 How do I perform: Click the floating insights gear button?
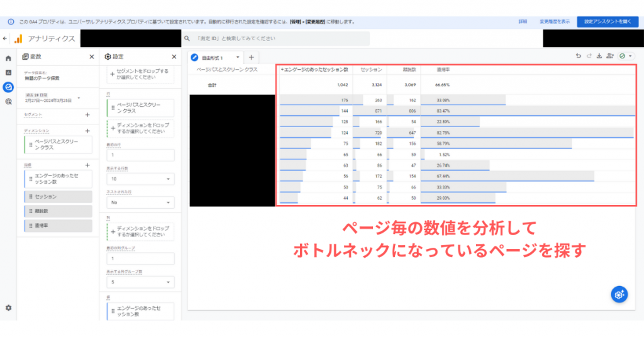(619, 294)
